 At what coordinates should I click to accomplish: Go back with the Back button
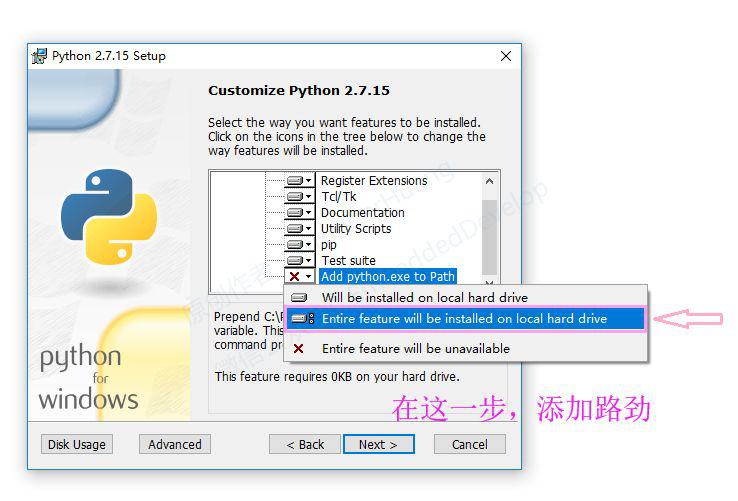pyautogui.click(x=305, y=444)
